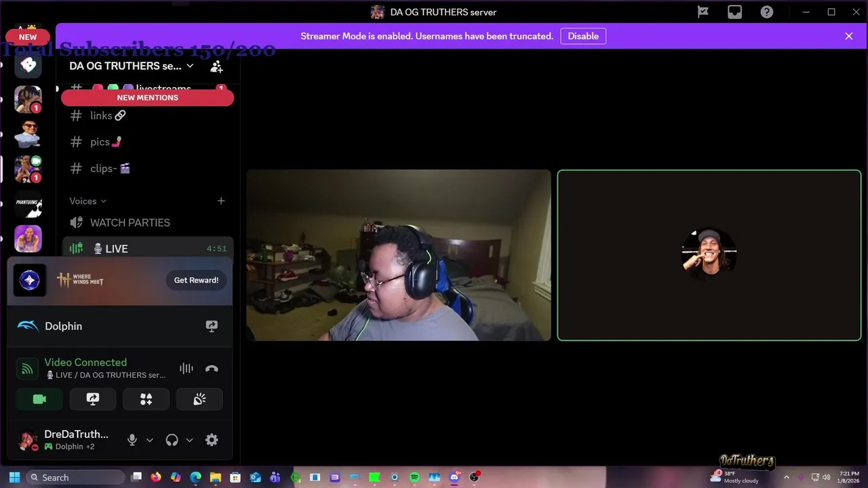Viewport: 868px width, 488px height.
Task: Open output device options arrow next to headphones
Action: pos(189,440)
